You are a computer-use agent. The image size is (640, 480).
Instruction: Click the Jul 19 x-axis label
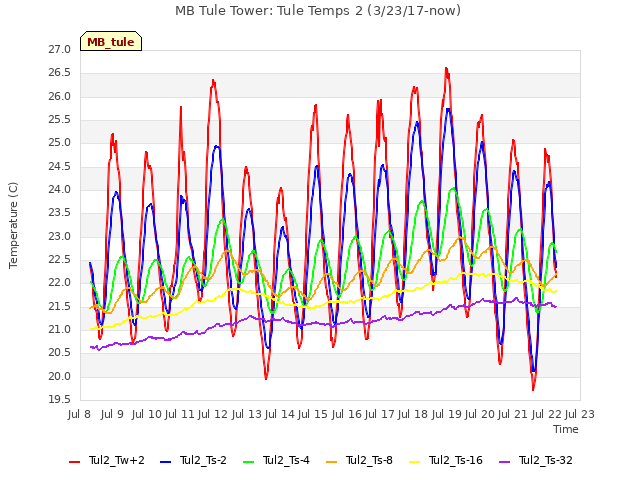click(x=447, y=414)
